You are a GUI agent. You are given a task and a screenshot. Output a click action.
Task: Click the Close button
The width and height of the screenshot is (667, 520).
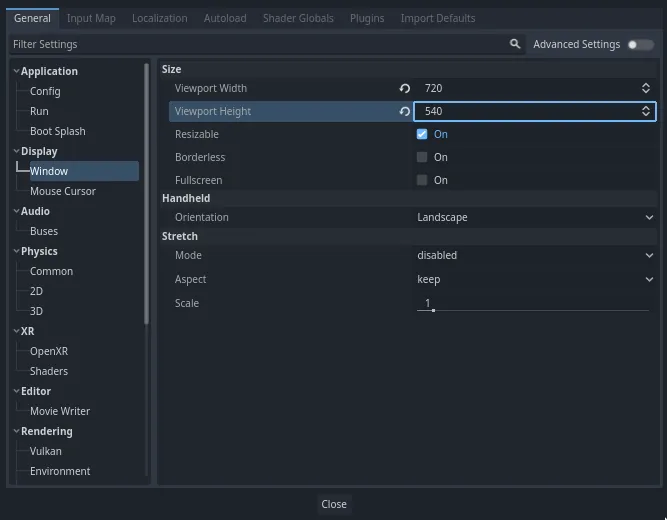point(334,504)
